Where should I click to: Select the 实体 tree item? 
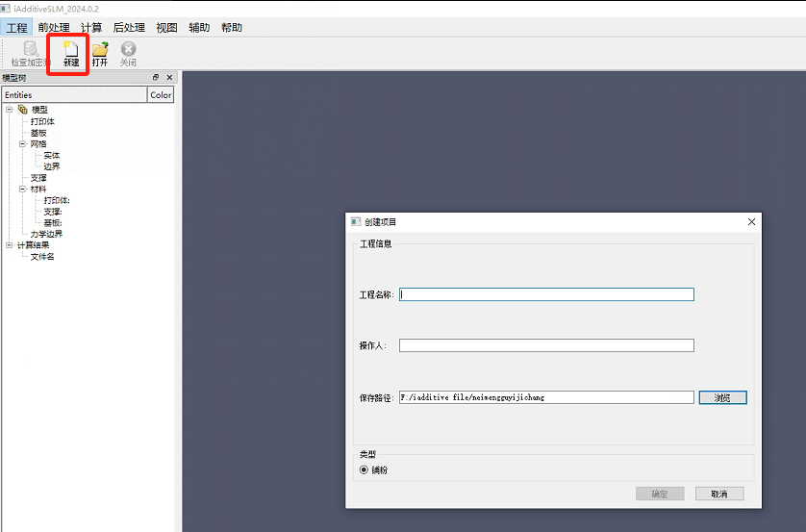coord(51,155)
